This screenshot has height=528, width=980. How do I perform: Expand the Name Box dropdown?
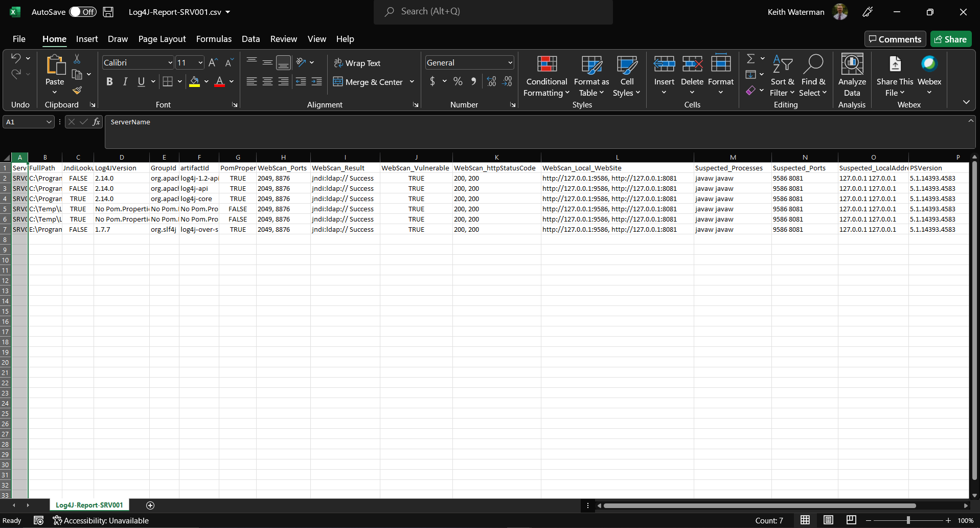49,122
